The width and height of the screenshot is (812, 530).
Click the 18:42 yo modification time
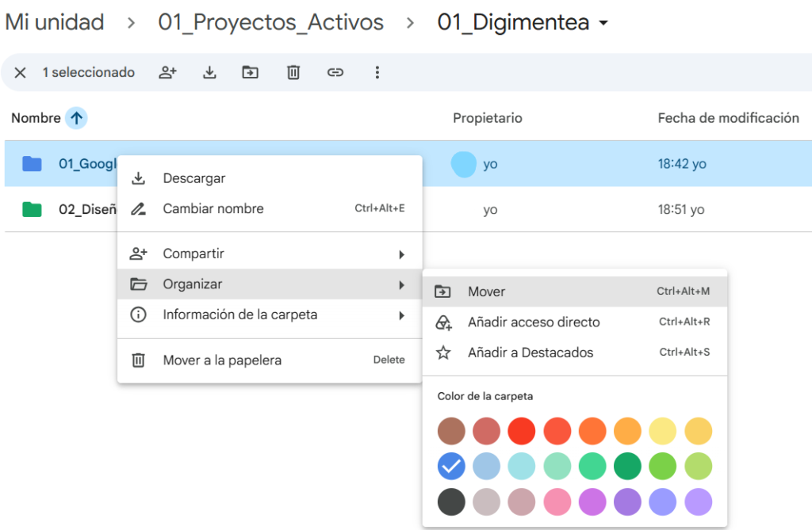click(682, 164)
